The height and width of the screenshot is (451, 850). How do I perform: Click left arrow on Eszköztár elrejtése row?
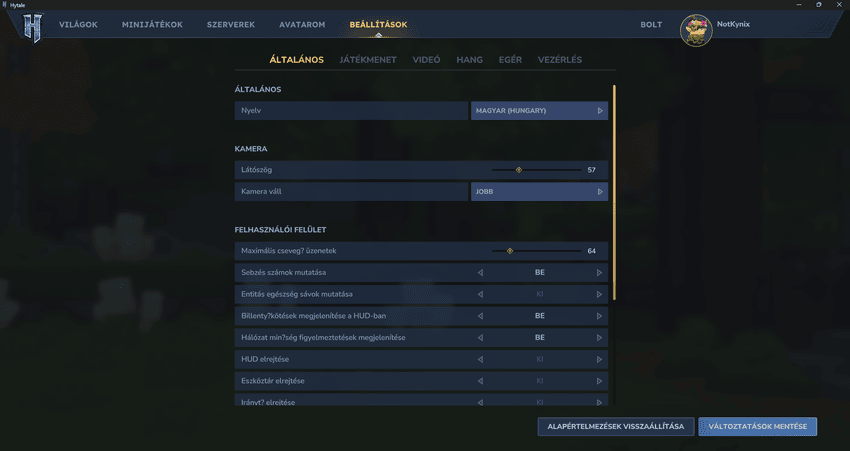coord(480,381)
